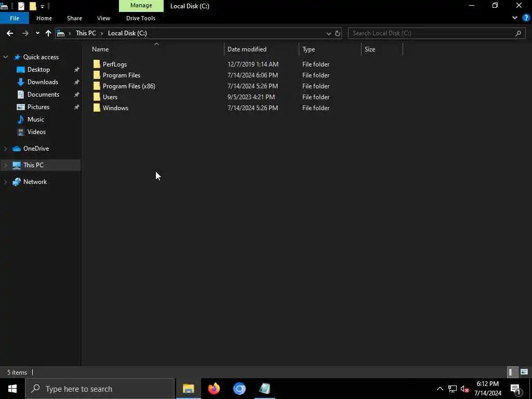532x399 pixels.
Task: Show hidden system tray icons
Action: (x=440, y=389)
